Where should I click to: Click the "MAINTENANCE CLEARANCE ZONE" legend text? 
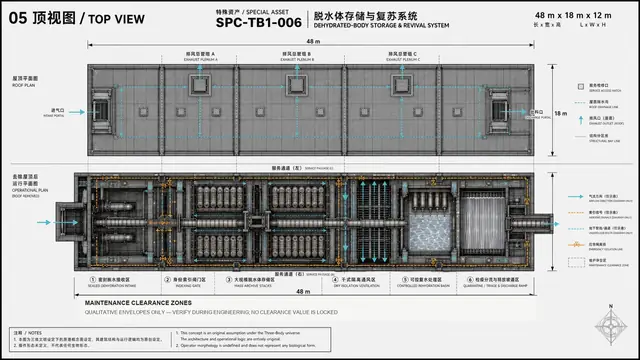[x=609, y=265]
